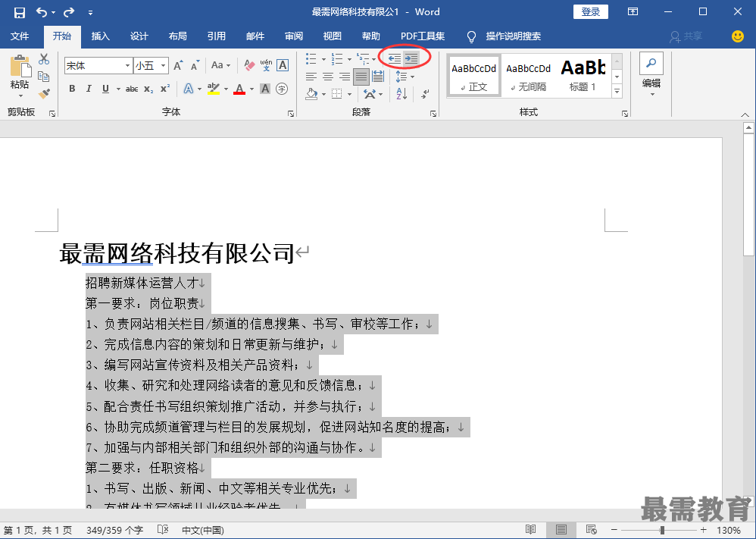This screenshot has height=539, width=756.
Task: Open the Aa change case menu
Action: [220, 65]
